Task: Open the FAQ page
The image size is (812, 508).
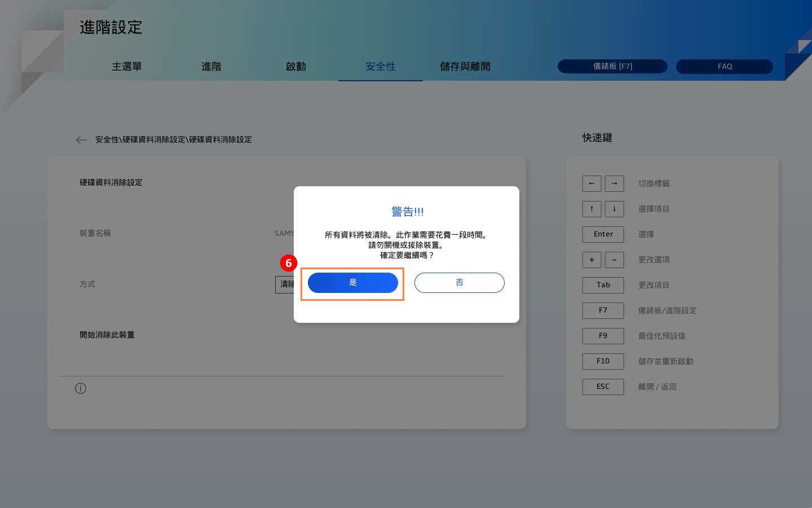Action: click(725, 67)
